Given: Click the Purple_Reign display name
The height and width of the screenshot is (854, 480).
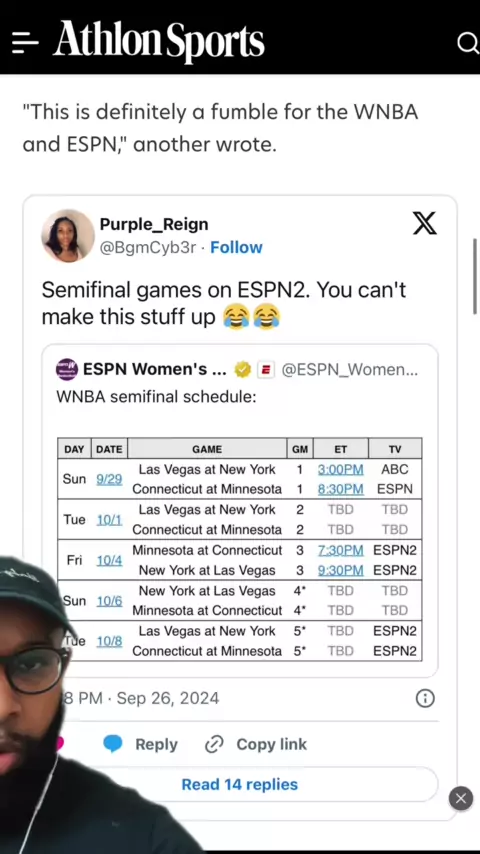Looking at the screenshot, I should [x=154, y=224].
